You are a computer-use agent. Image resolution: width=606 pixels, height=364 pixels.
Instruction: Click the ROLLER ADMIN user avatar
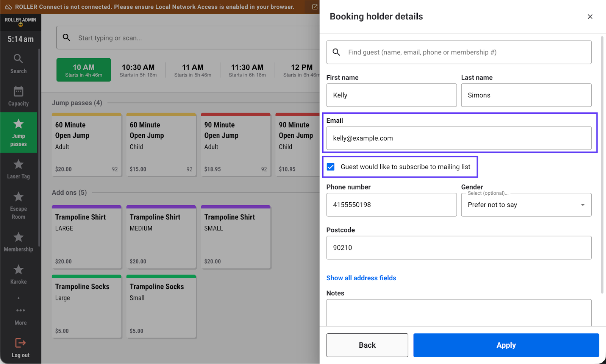[20, 25]
